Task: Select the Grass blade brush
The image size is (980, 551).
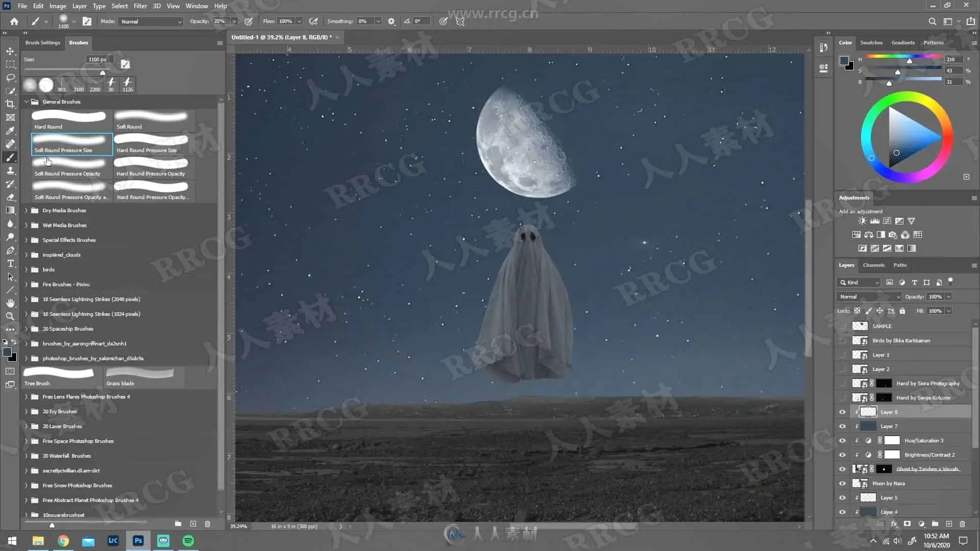Action: 143,377
